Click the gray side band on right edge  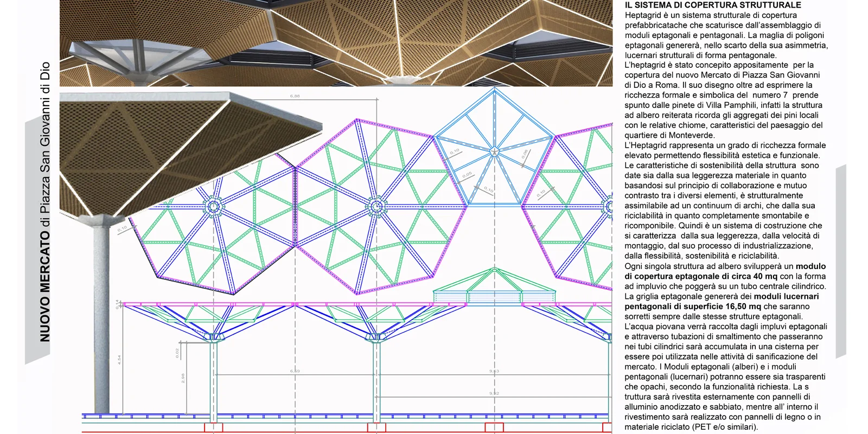click(x=840, y=260)
